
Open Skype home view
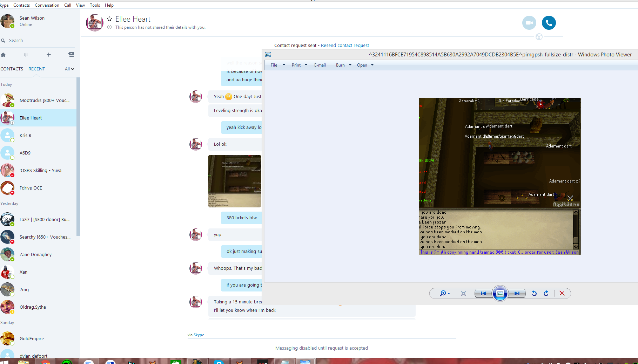coord(3,55)
